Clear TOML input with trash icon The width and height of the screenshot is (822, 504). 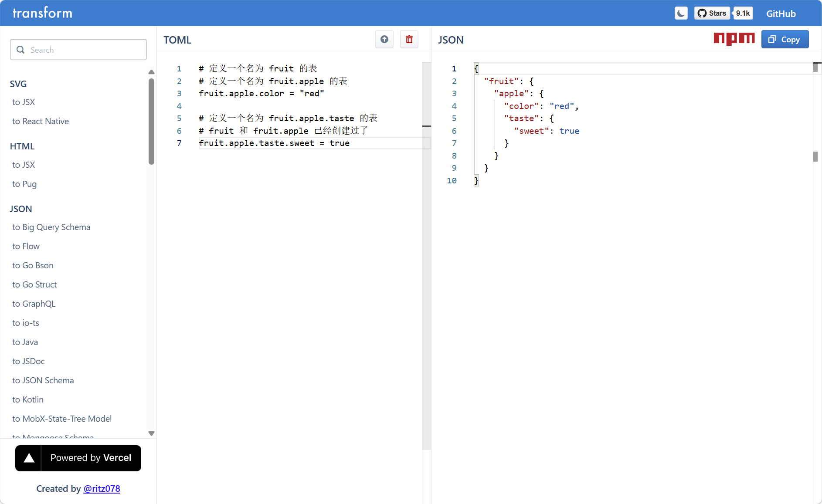click(x=409, y=40)
